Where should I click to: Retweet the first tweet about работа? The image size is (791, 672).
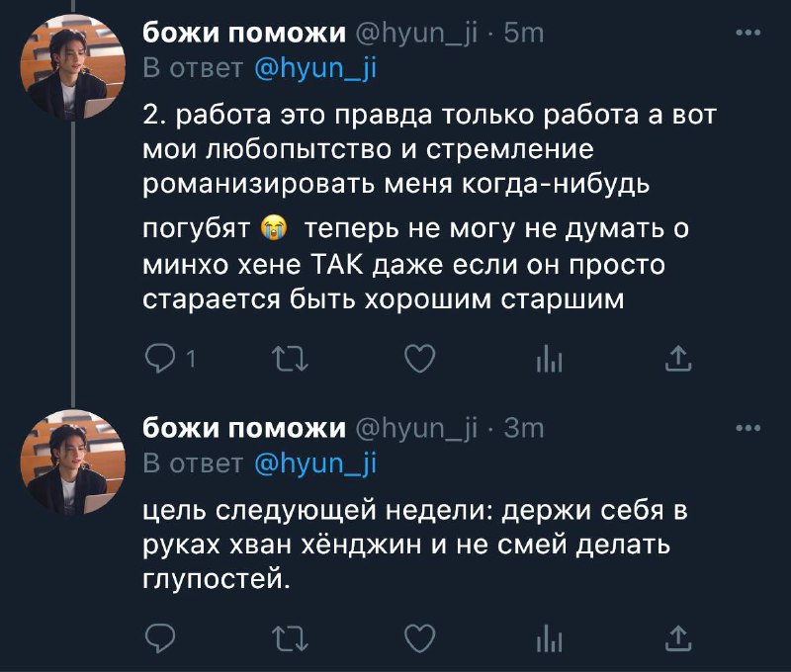tap(290, 359)
